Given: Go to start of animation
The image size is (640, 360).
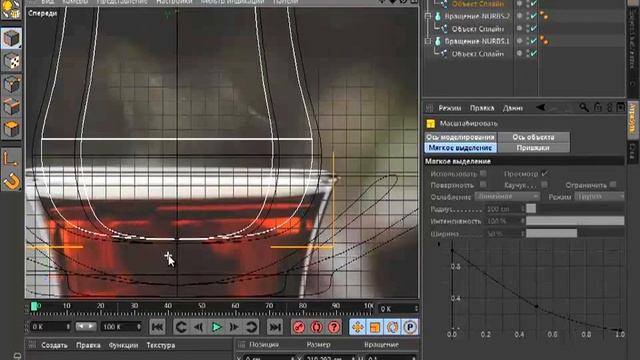Looking at the screenshot, I should coord(158,327).
